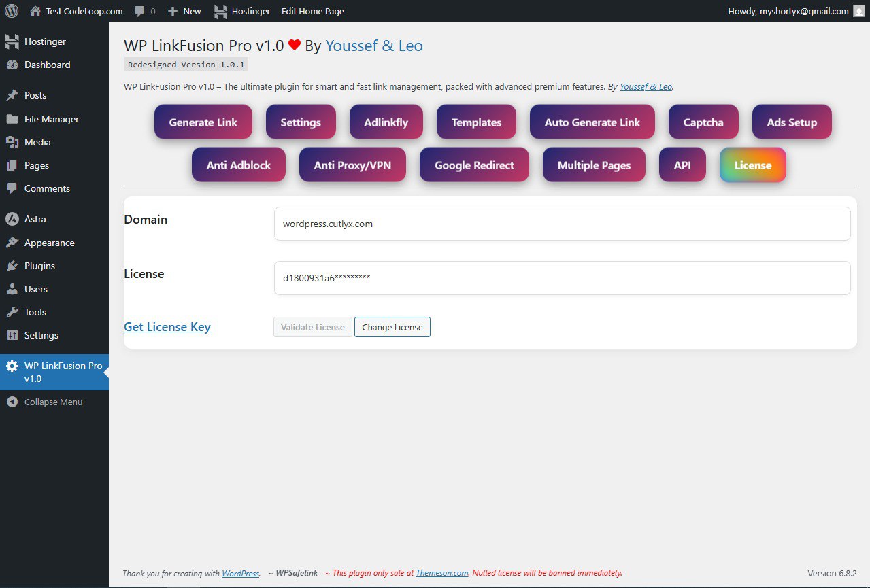Open the comments bubble icon in admin bar
The width and height of the screenshot is (870, 588).
(139, 12)
